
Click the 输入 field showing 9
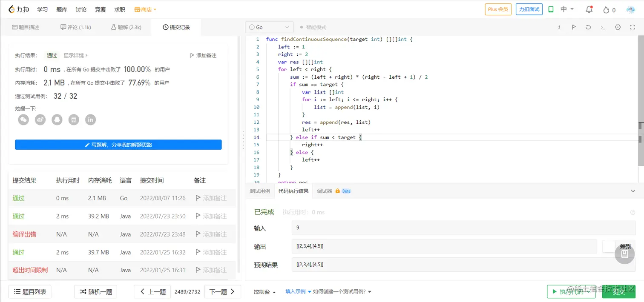point(463,228)
